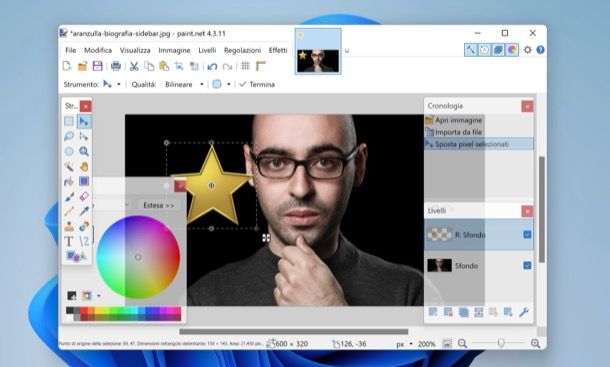Open the blending mode dropdown arrow before Termina

229,84
